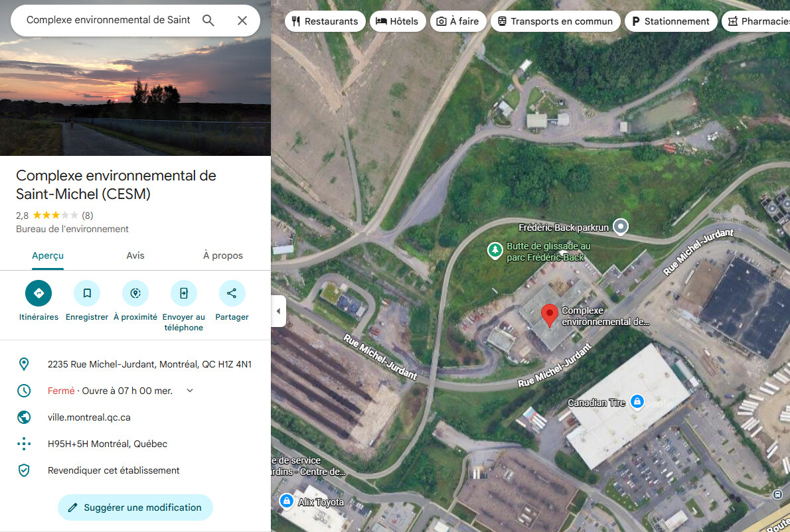Screen dimensions: 790x532
Task: Click the Canadian Tire map marker
Action: pyautogui.click(x=637, y=401)
